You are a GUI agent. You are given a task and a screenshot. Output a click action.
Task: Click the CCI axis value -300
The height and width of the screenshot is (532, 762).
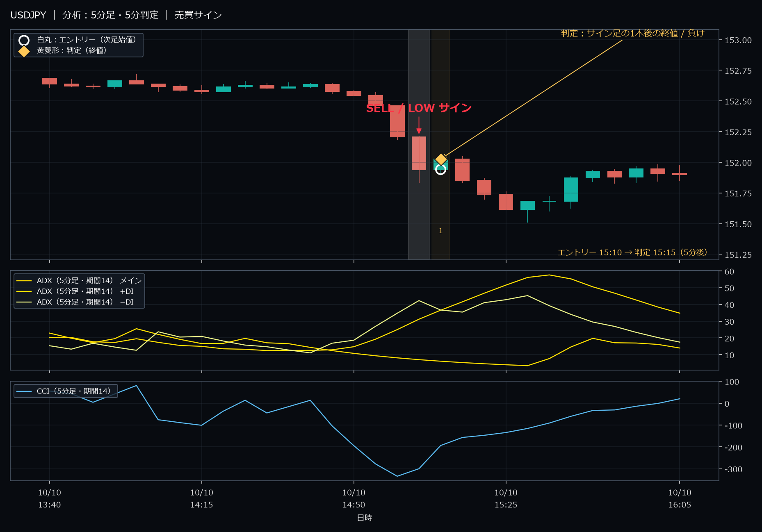(733, 469)
